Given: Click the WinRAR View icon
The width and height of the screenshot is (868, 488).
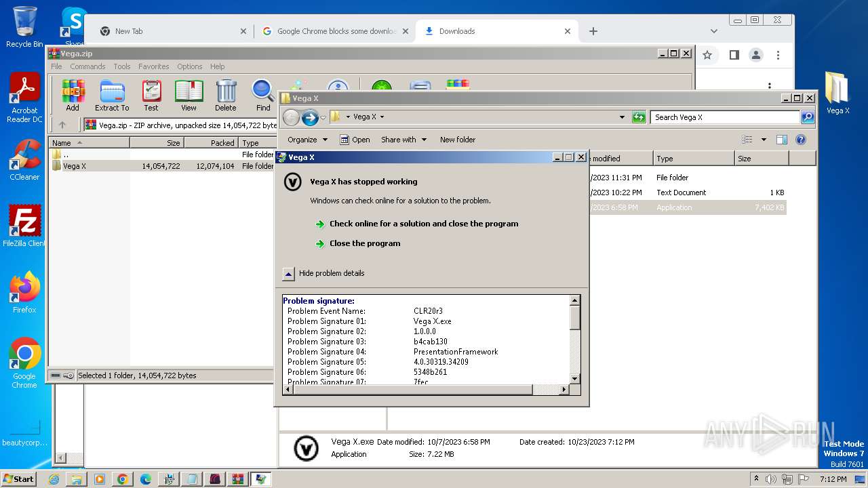Looking at the screenshot, I should [189, 95].
